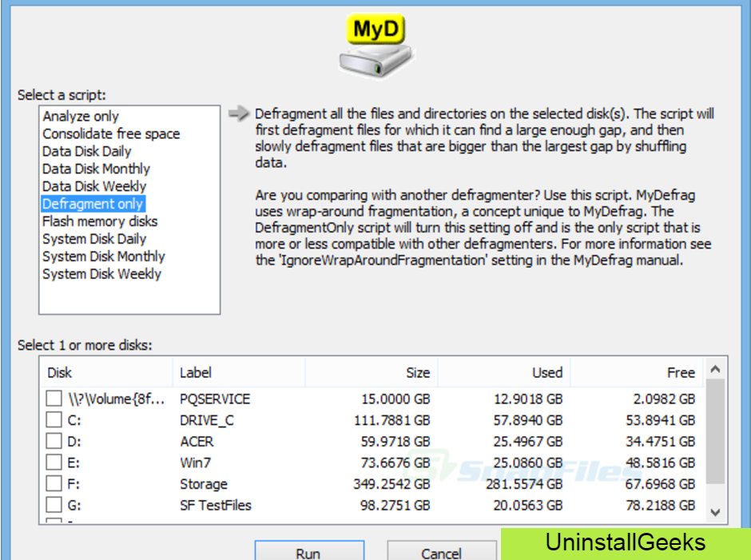The height and width of the screenshot is (560, 751).
Task: Run the selected script
Action: [x=309, y=551]
